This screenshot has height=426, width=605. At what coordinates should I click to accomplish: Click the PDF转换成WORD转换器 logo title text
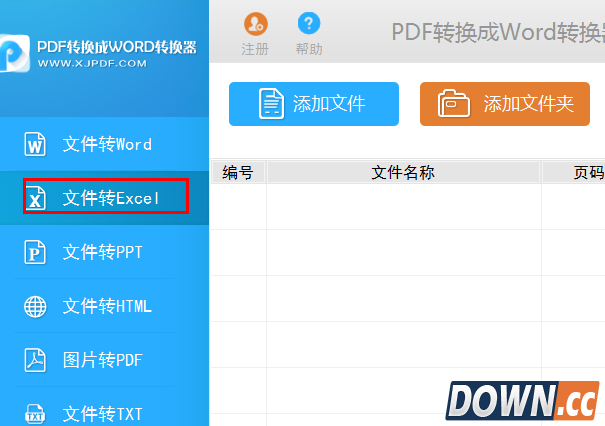click(x=117, y=47)
